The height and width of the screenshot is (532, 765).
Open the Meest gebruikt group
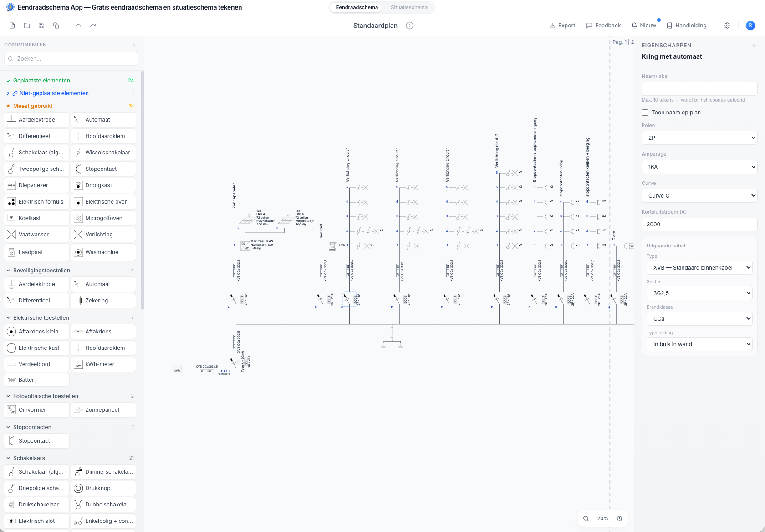coord(70,106)
